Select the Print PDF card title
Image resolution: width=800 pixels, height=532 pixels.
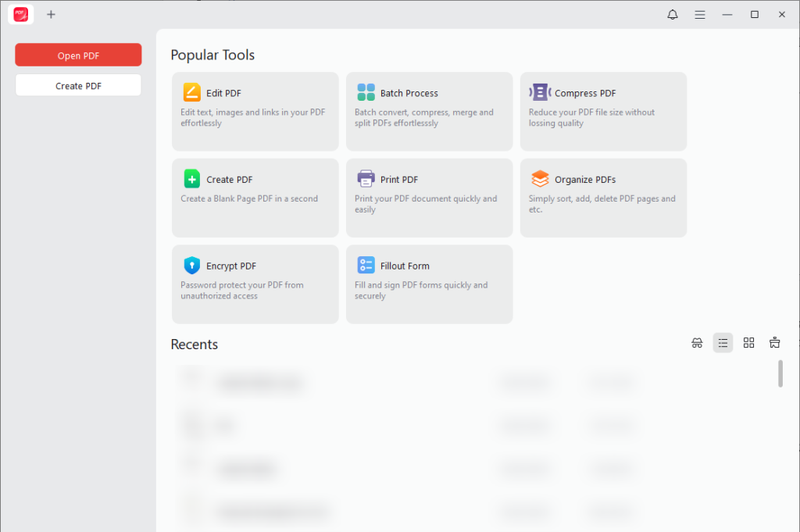tap(399, 180)
